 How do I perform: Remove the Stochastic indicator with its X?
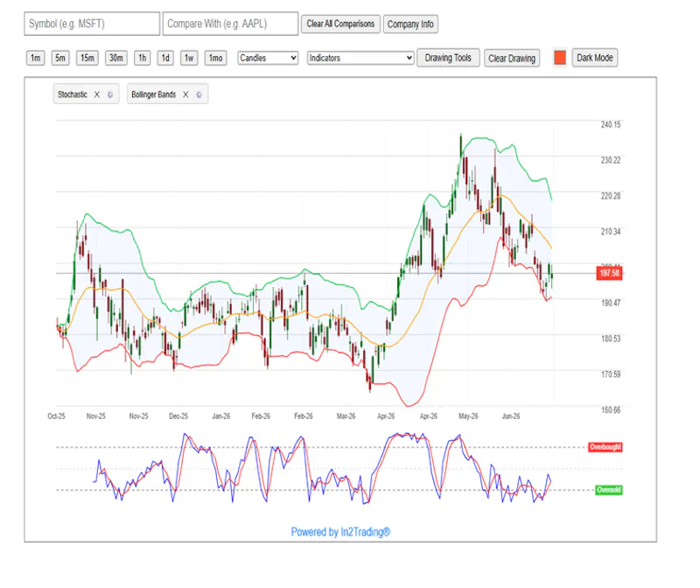point(97,94)
